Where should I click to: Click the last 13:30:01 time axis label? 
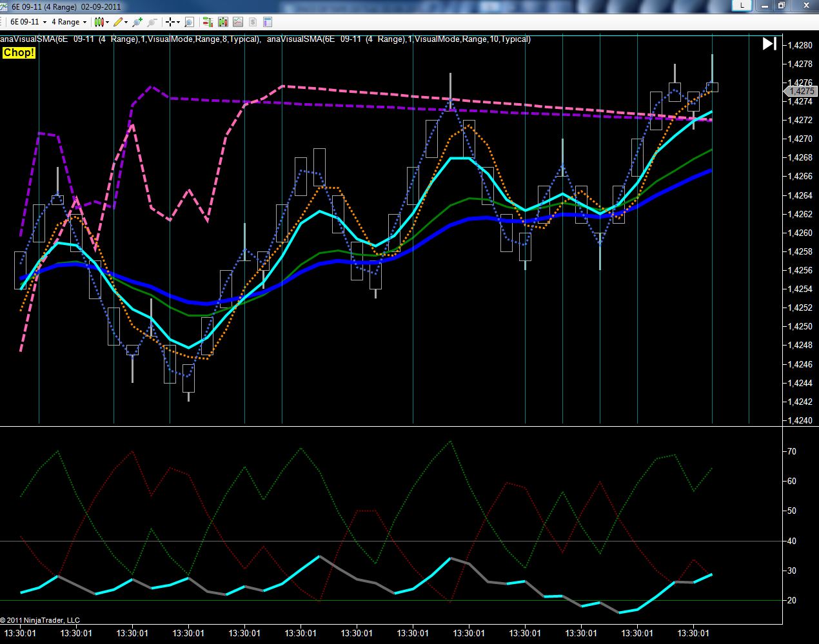[693, 634]
